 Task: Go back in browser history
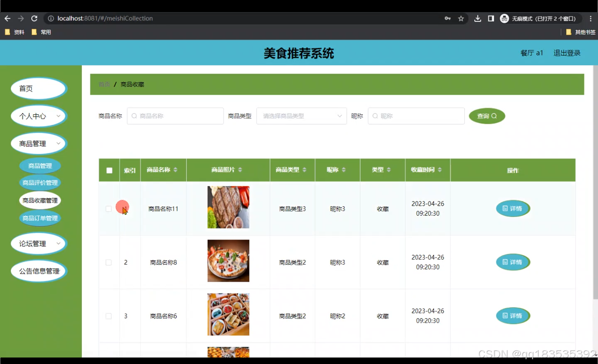(7, 19)
